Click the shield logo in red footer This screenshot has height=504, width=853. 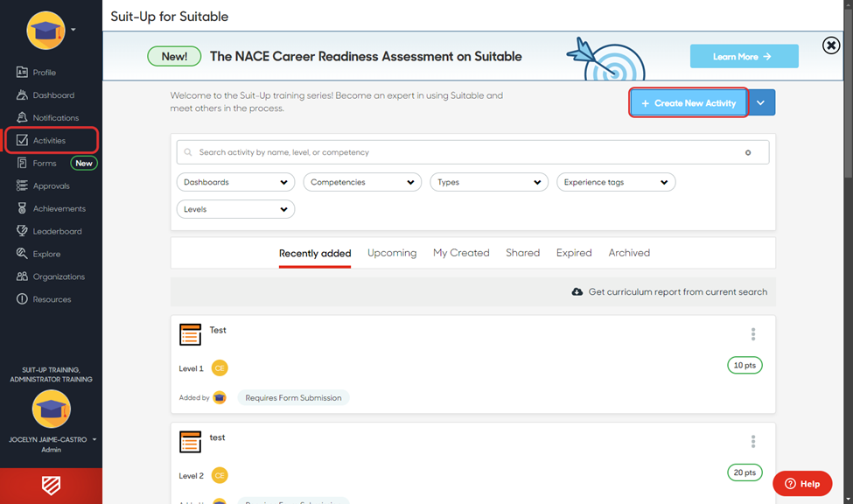click(x=51, y=486)
